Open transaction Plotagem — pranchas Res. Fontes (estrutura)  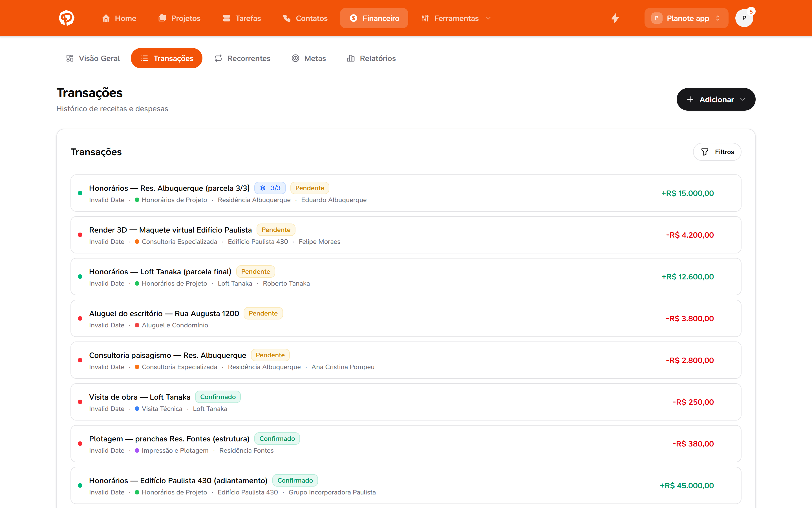tap(406, 443)
